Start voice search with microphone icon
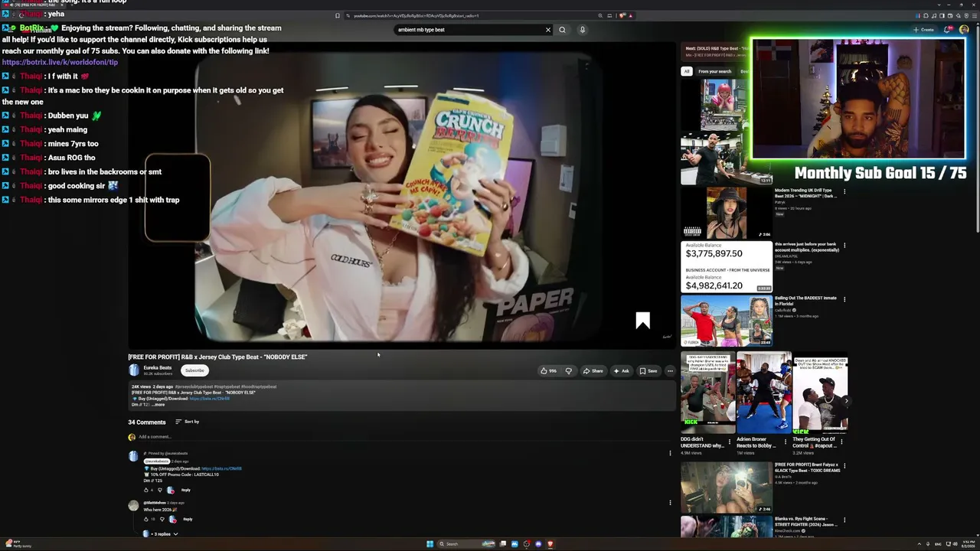The width and height of the screenshot is (980, 551). [x=582, y=30]
